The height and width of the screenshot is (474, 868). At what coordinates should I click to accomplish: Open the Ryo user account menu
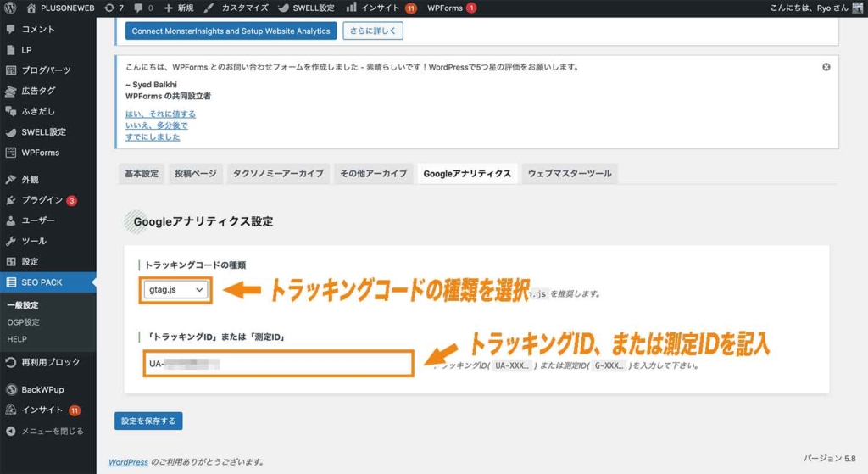click(816, 8)
